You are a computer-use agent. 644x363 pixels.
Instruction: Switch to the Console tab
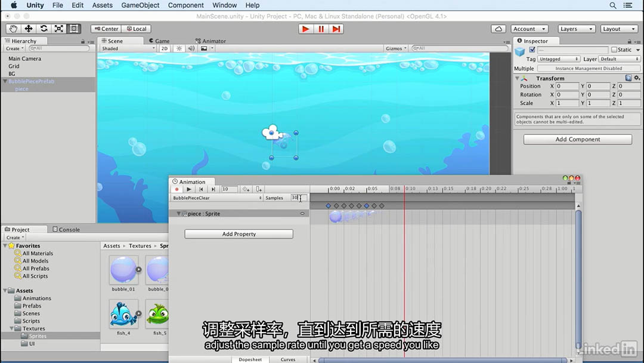66,229
